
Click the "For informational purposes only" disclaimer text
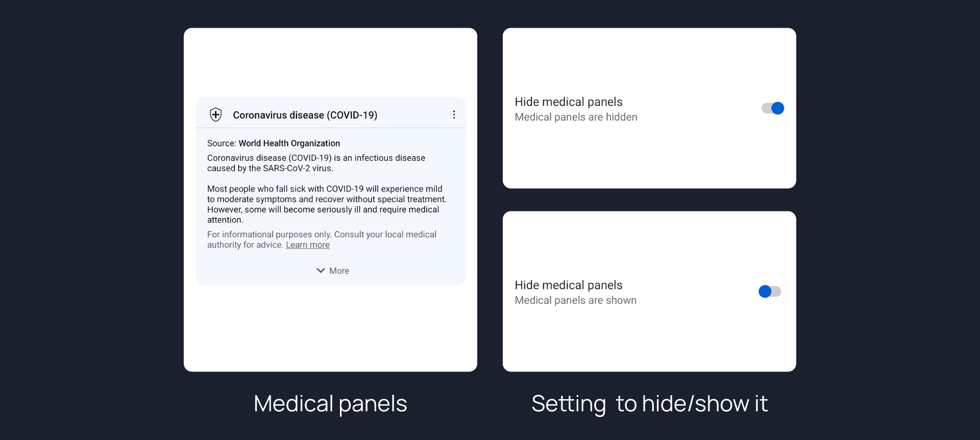click(322, 235)
